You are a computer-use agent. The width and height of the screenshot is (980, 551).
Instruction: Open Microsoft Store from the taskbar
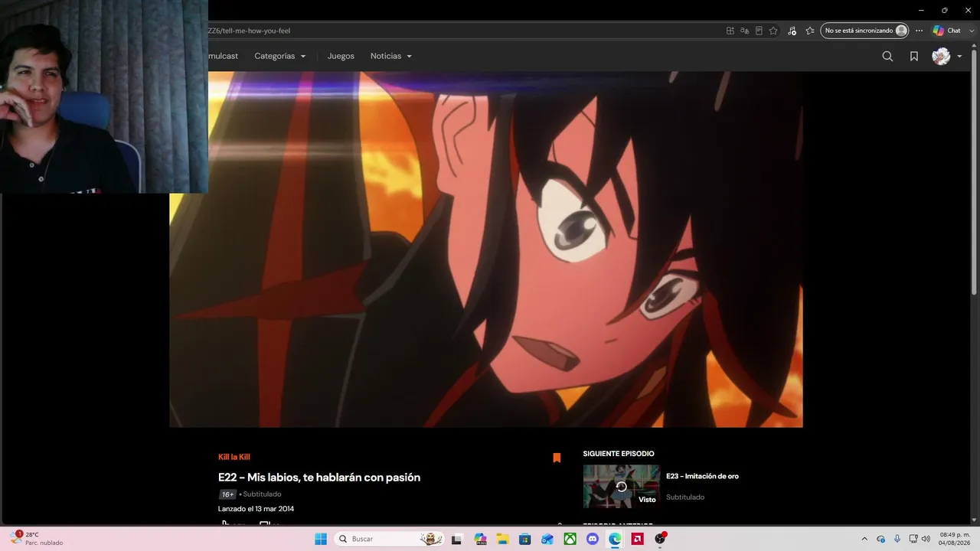pos(525,539)
